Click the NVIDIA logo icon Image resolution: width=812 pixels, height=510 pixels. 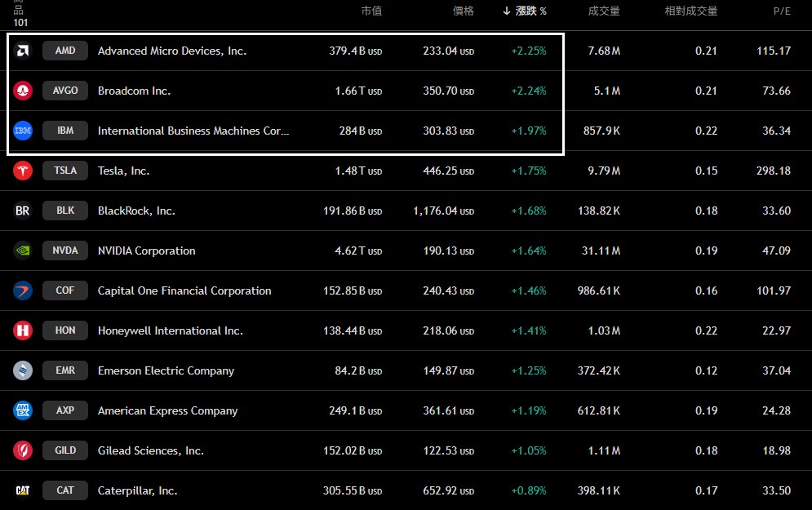coord(23,251)
